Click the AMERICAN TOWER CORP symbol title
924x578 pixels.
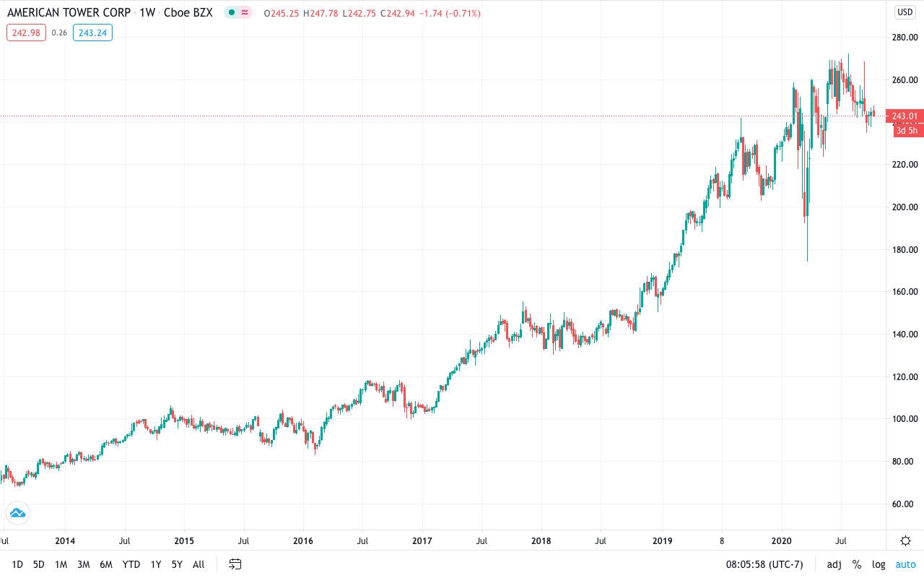tap(69, 13)
